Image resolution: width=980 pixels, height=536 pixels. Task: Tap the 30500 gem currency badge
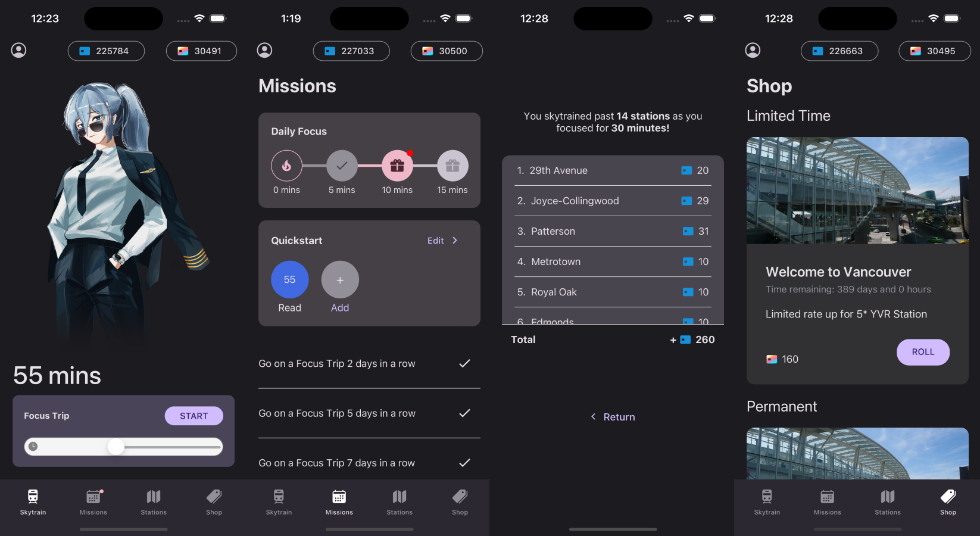pos(446,51)
